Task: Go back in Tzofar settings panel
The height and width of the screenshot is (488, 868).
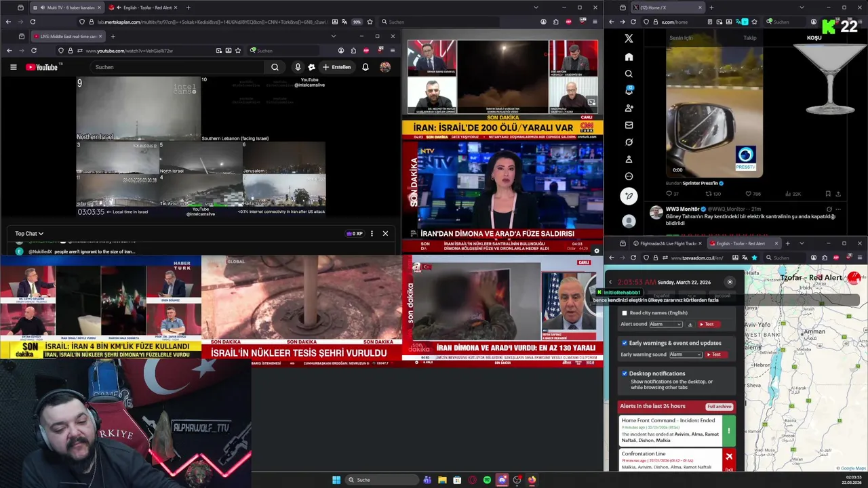Action: [x=610, y=282]
